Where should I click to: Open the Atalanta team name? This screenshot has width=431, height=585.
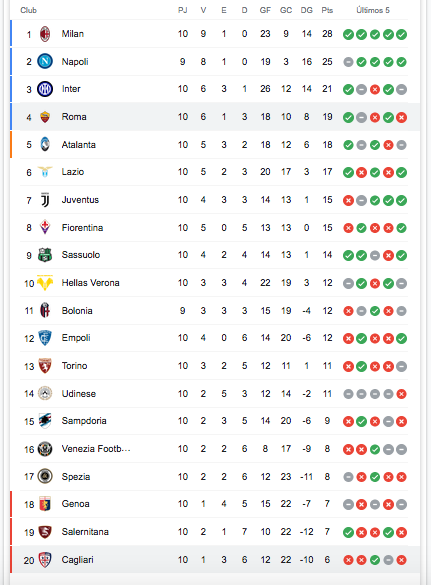78,145
